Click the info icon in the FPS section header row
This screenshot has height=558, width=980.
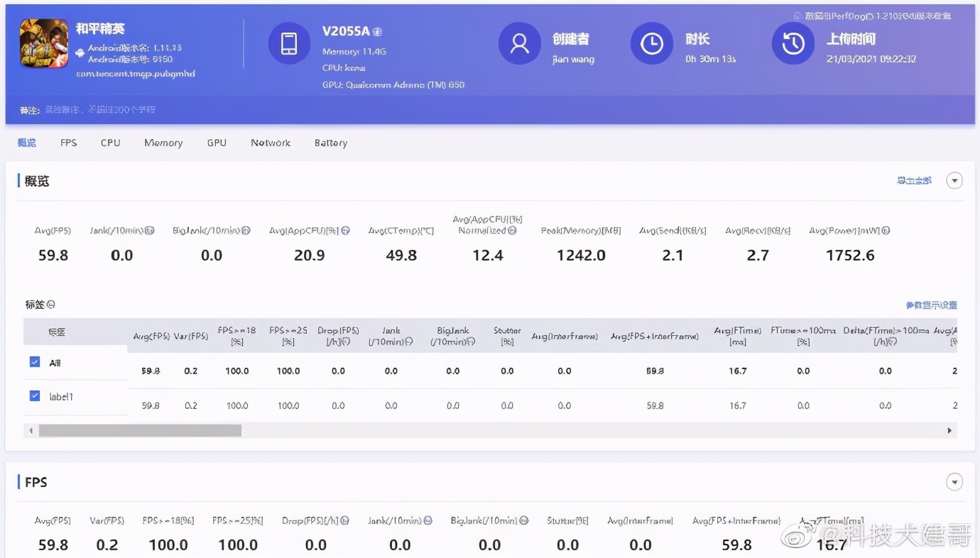tap(344, 520)
